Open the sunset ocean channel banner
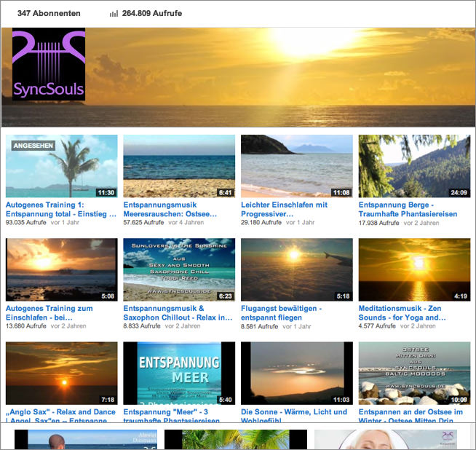476x450 pixels. tap(284, 76)
